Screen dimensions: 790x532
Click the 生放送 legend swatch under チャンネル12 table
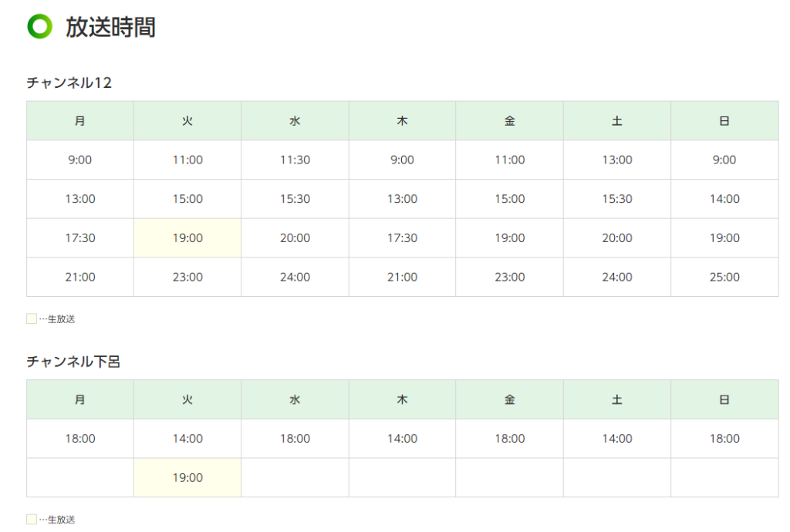point(32,319)
